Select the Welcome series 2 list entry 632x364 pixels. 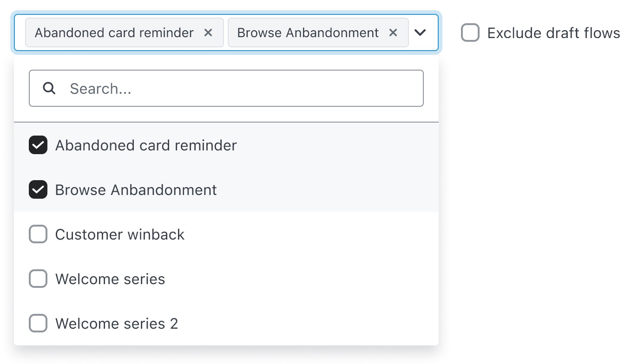point(116,323)
